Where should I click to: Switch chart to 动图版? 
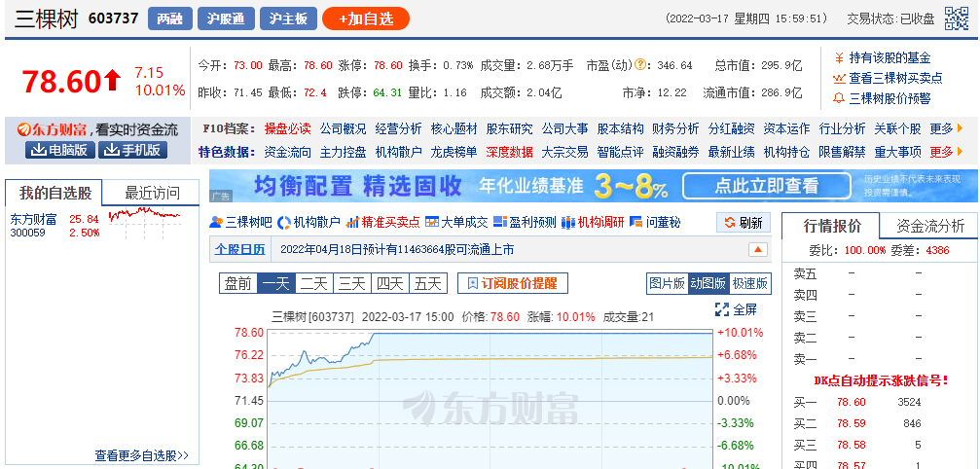(x=708, y=283)
